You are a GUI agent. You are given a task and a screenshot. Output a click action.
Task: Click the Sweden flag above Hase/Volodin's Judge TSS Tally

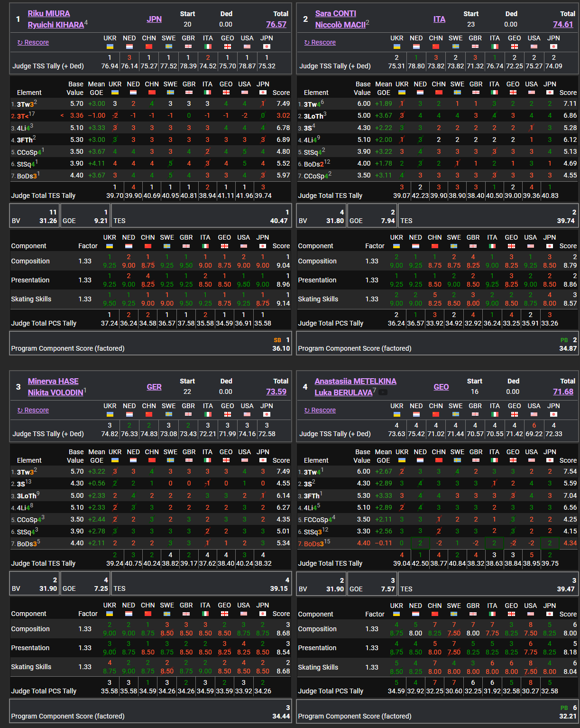[x=168, y=414]
